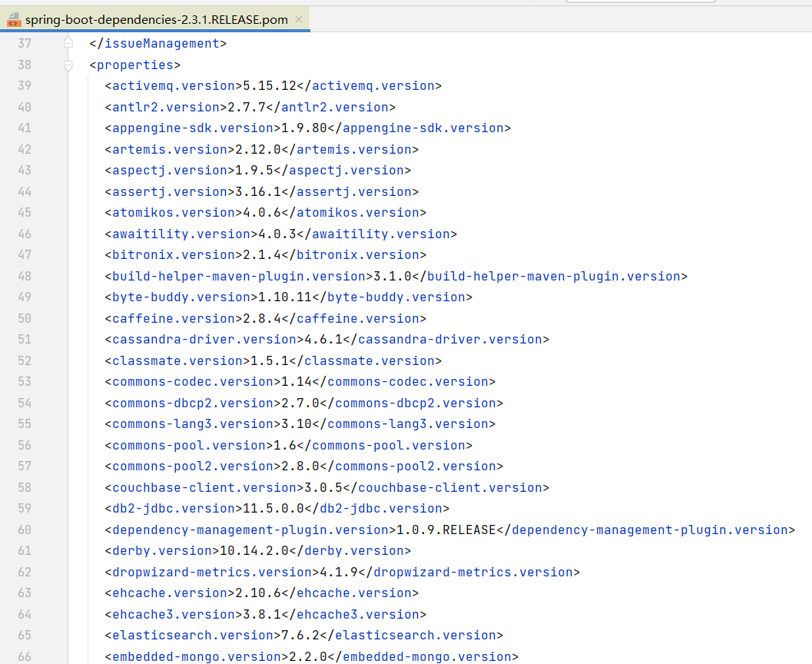Image resolution: width=812 pixels, height=664 pixels.
Task: Click the awaitility.version value 4.0.3
Action: click(277, 234)
